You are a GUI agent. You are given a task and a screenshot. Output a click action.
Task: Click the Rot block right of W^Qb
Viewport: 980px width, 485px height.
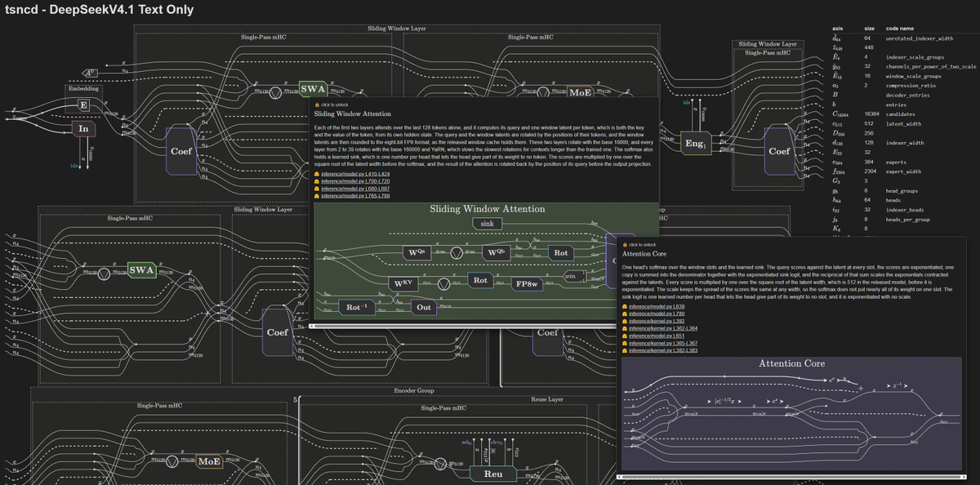click(x=560, y=252)
